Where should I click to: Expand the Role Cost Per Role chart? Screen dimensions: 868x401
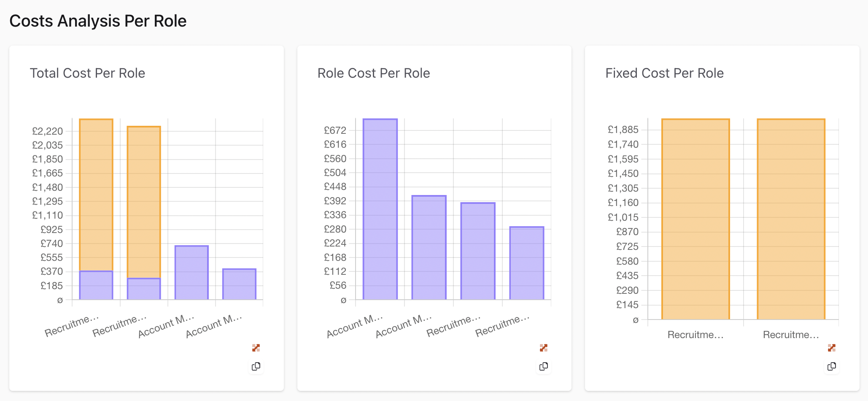tap(544, 347)
